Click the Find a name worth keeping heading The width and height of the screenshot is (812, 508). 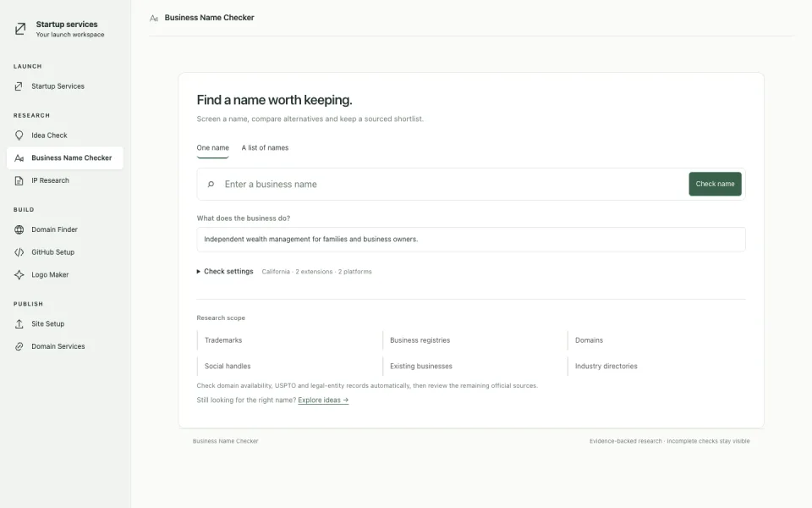point(274,100)
